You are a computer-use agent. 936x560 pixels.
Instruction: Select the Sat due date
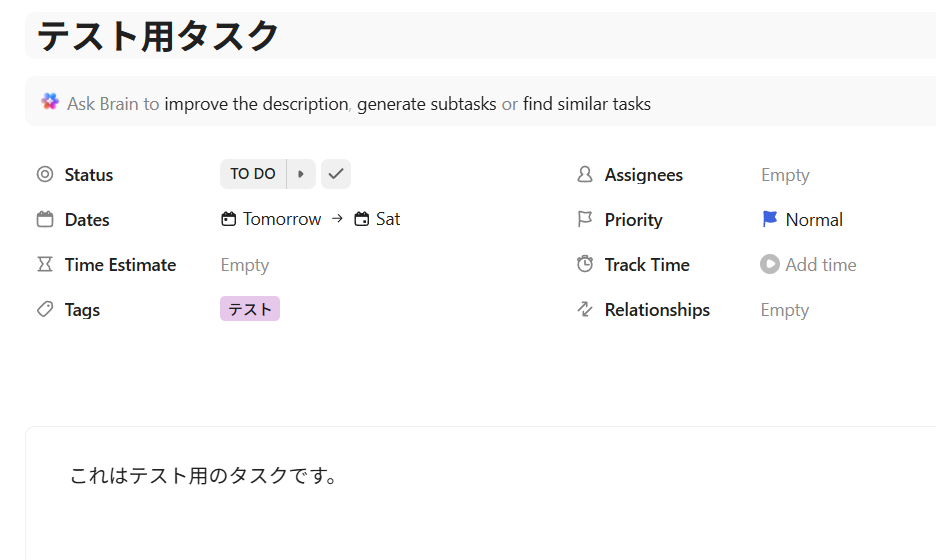(x=378, y=219)
